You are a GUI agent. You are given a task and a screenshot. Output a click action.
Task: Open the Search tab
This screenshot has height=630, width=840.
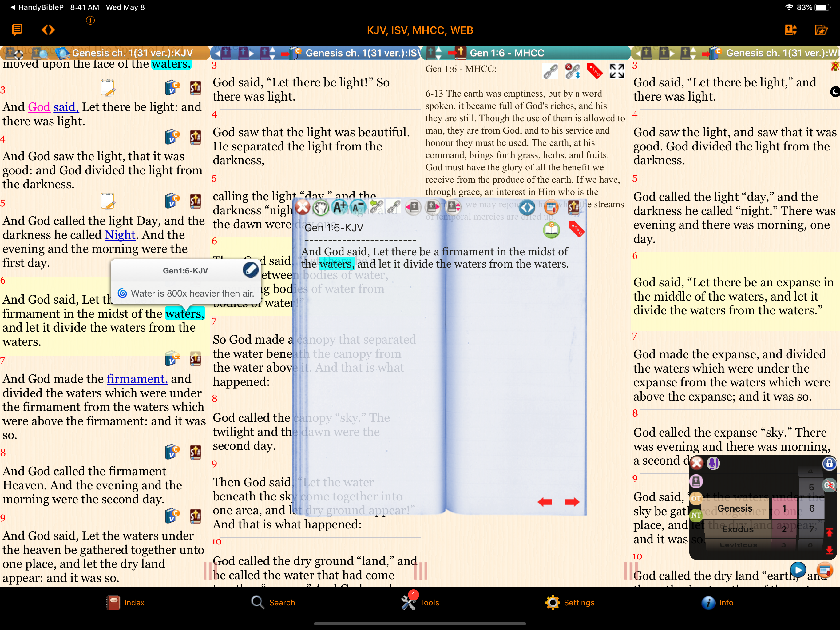pyautogui.click(x=273, y=603)
